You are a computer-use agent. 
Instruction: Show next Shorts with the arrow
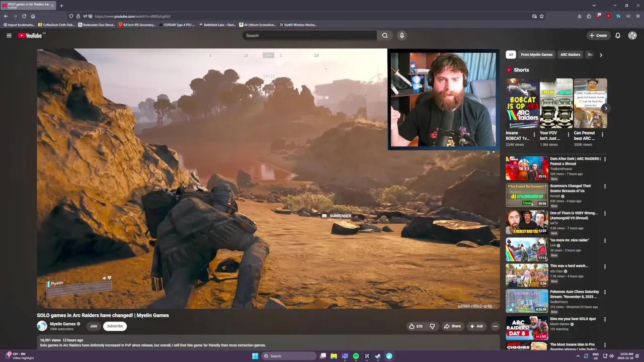click(x=606, y=108)
